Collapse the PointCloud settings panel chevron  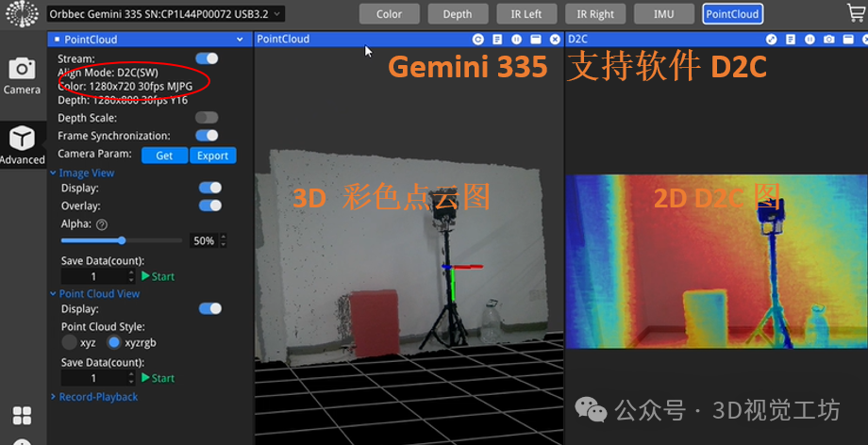point(240,40)
